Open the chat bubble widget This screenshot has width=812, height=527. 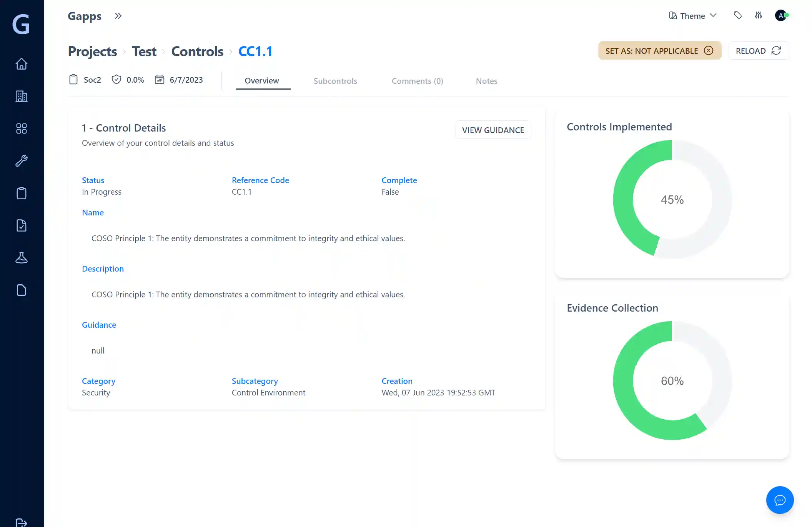click(x=780, y=500)
